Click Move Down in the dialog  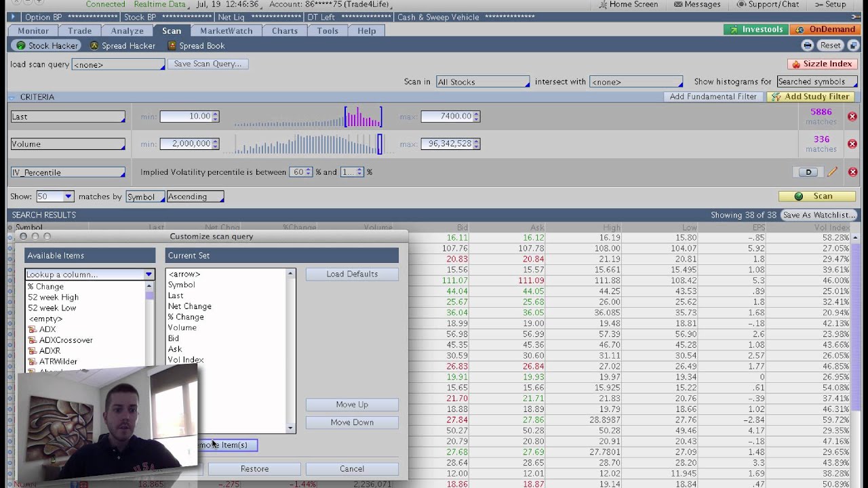click(x=352, y=422)
